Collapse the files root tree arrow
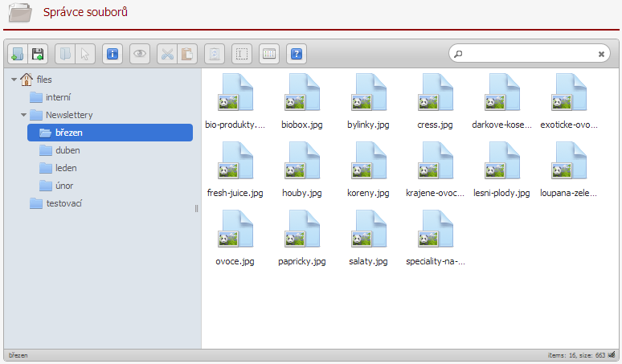 coord(14,80)
